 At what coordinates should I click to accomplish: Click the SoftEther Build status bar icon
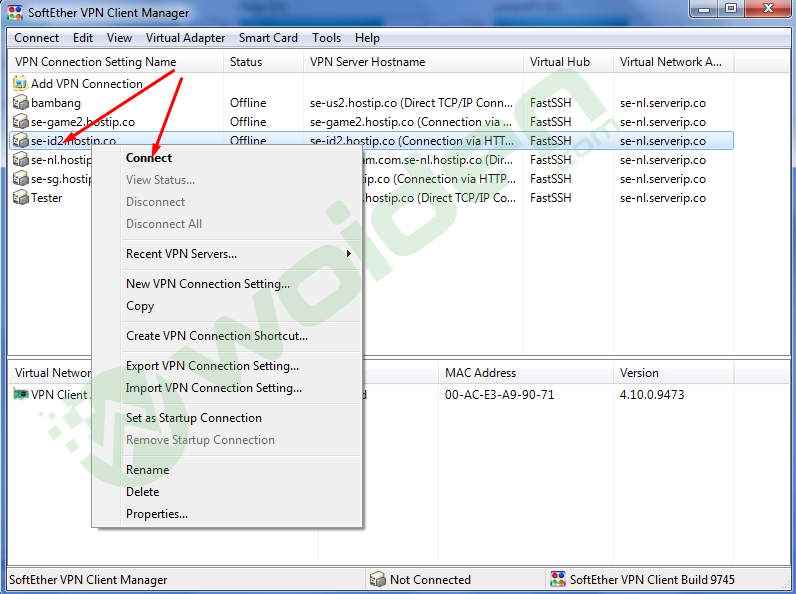pyautogui.click(x=557, y=579)
